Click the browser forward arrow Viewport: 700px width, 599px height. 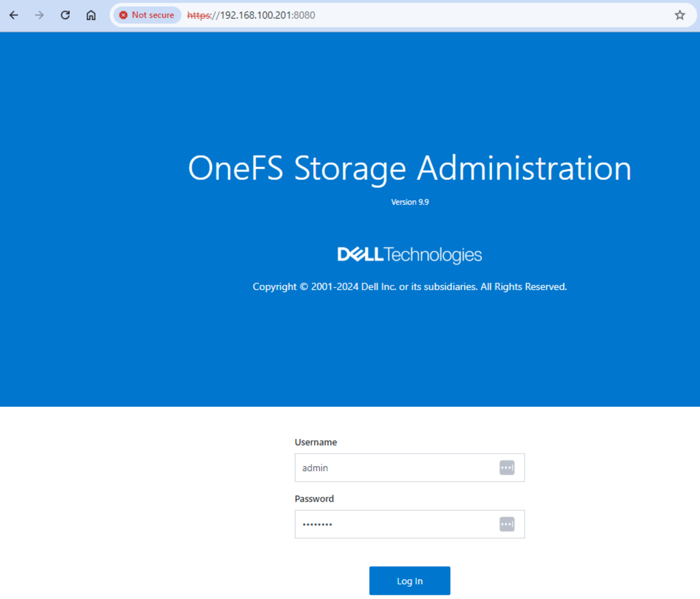[x=39, y=15]
